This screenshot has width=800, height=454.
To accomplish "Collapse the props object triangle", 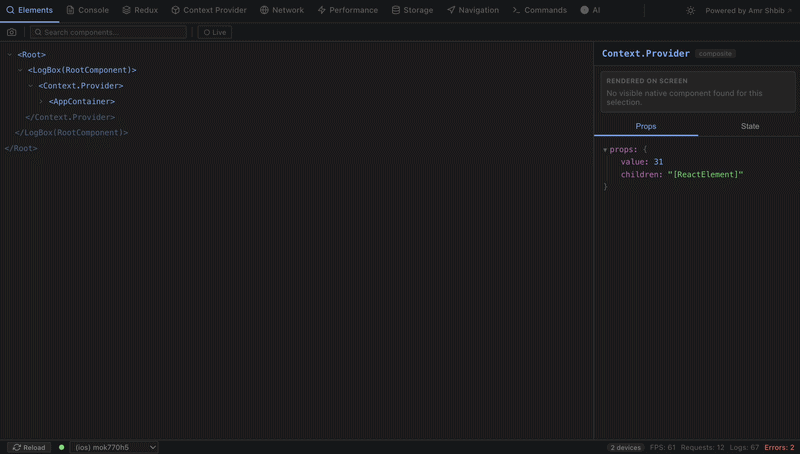I will pyautogui.click(x=605, y=150).
